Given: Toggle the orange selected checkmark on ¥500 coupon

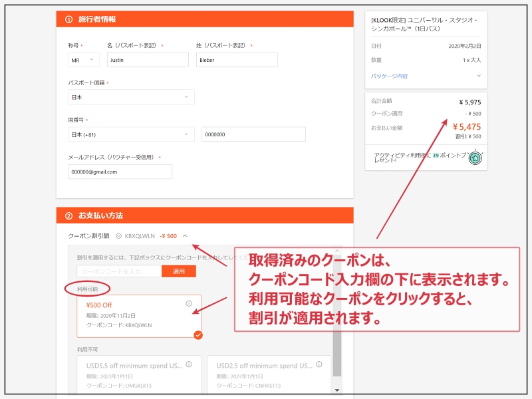Looking at the screenshot, I should (198, 335).
